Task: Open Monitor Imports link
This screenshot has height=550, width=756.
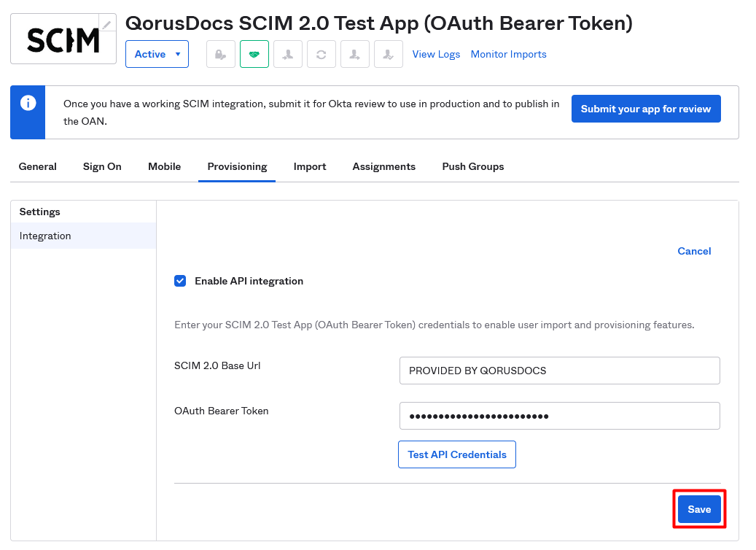Action: coord(509,55)
